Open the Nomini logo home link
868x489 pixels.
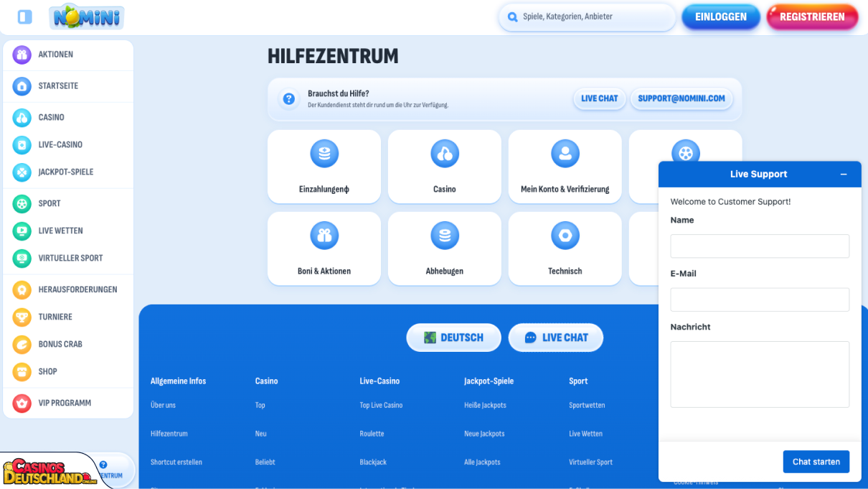point(87,17)
